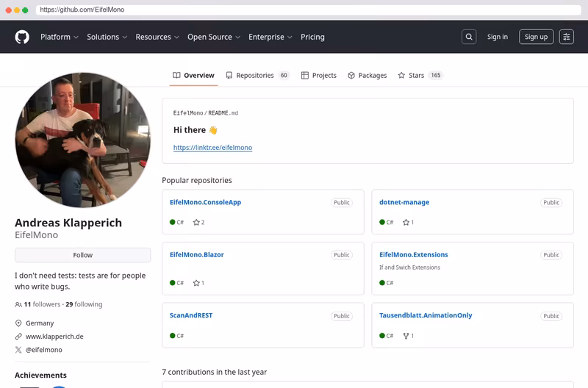Viewport: 588px width, 388px height.
Task: Expand the Open Source menu
Action: pyautogui.click(x=214, y=37)
